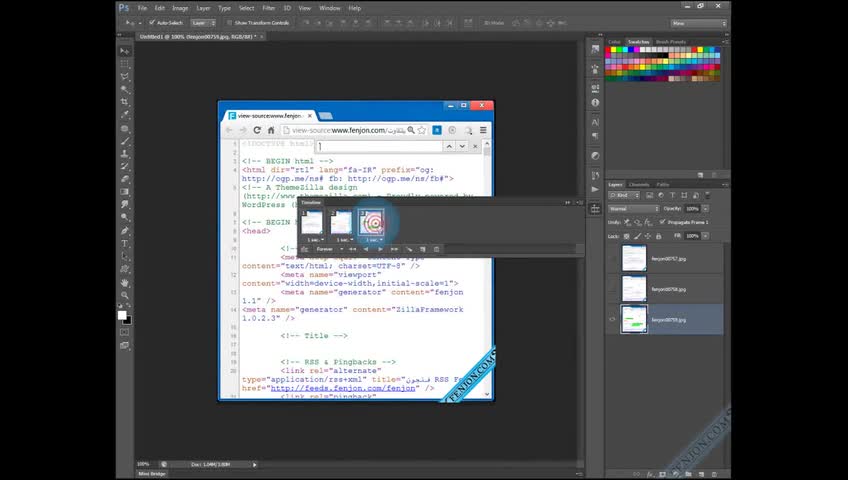Select the Clone Stamp tool
Viewport: 848px width, 480px height.
125,154
